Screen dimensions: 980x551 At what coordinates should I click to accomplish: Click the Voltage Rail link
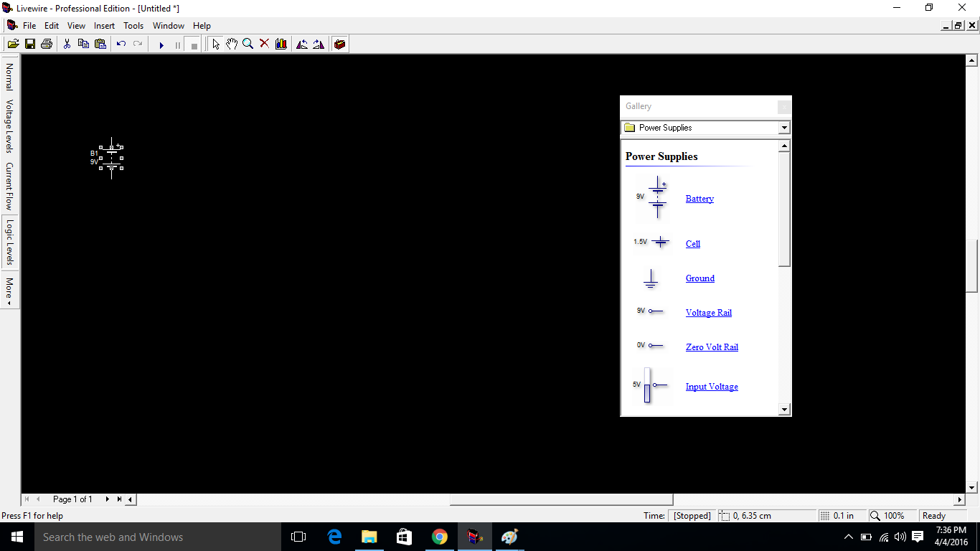tap(709, 313)
